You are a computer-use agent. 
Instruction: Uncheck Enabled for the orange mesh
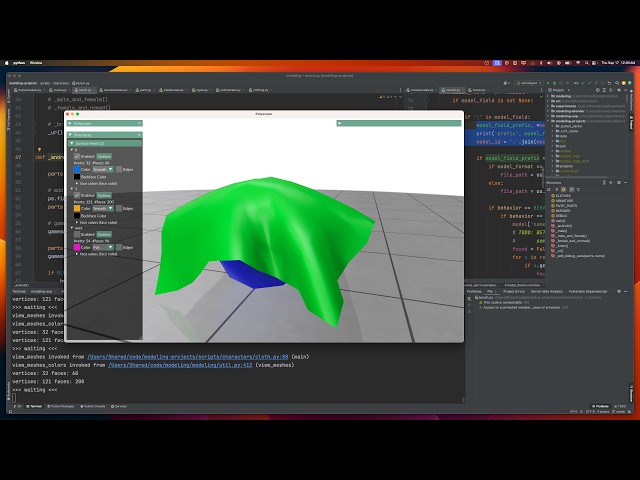point(77,196)
